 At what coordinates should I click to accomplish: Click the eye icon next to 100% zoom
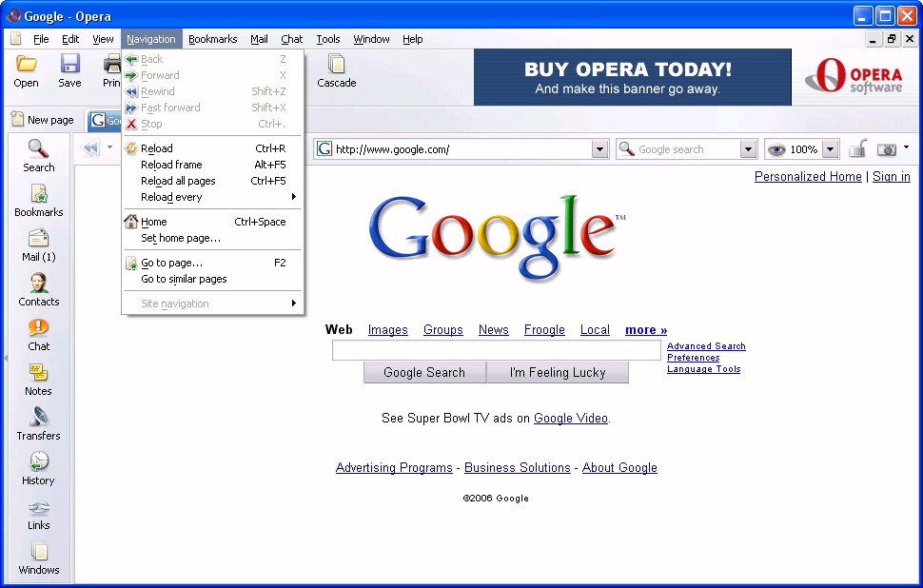[776, 149]
